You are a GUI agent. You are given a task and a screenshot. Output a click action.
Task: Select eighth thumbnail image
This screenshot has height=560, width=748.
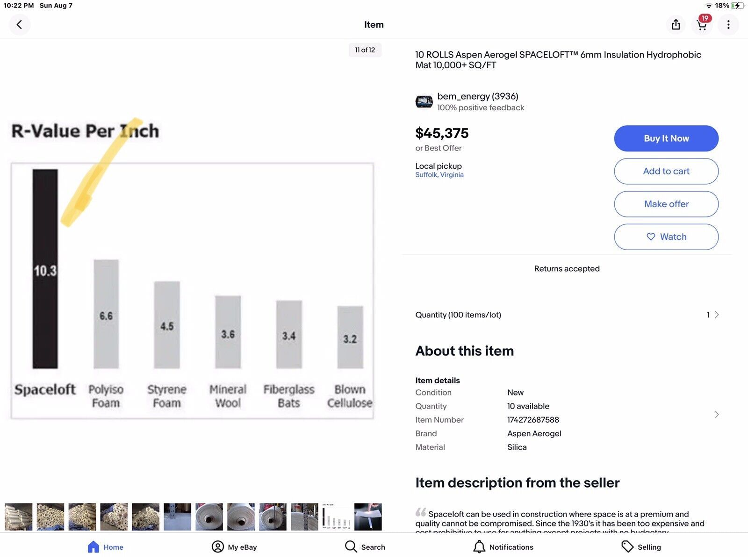point(241,517)
